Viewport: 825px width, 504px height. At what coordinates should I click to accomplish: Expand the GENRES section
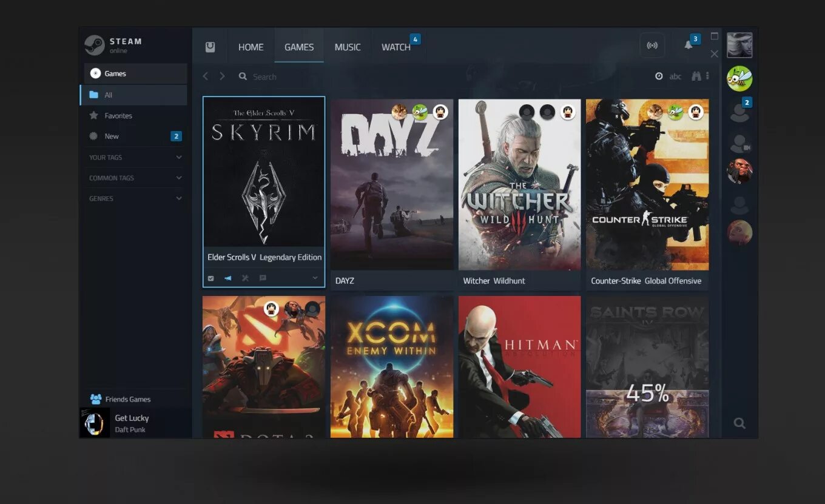pos(135,198)
